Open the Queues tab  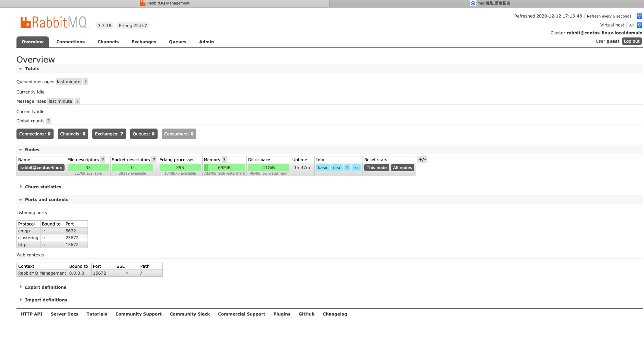[x=177, y=42]
